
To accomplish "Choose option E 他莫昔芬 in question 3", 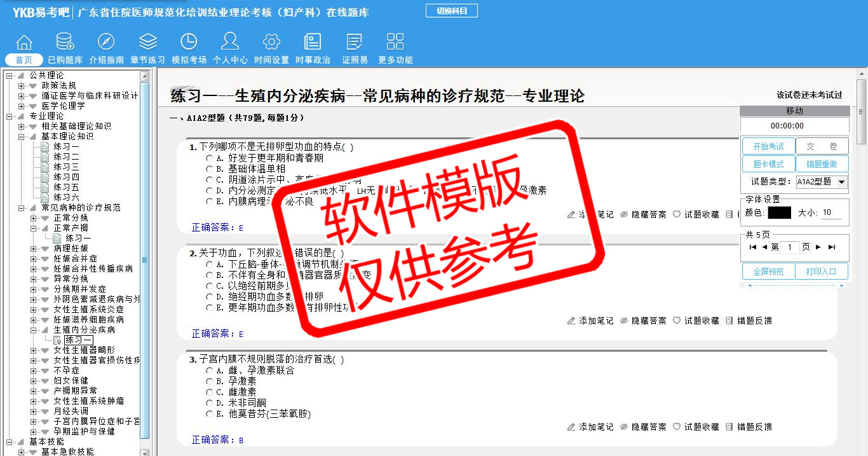I will click(209, 413).
